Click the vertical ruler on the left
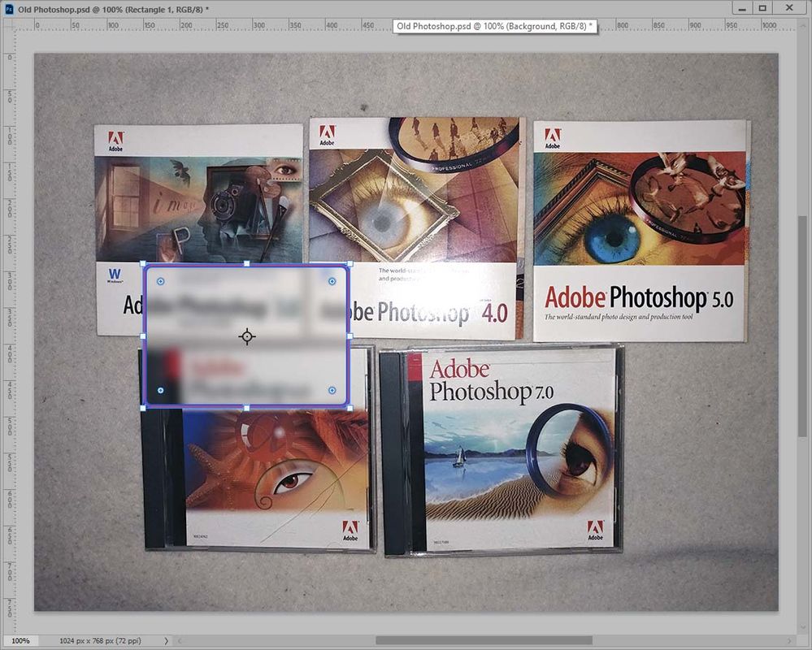The image size is (812, 650). coord(9,331)
